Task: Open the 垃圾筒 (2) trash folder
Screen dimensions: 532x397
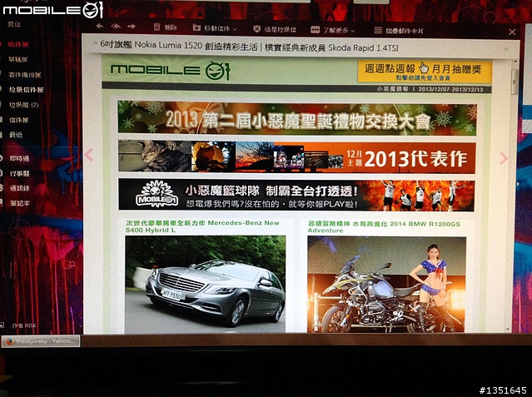Action: click(24, 105)
